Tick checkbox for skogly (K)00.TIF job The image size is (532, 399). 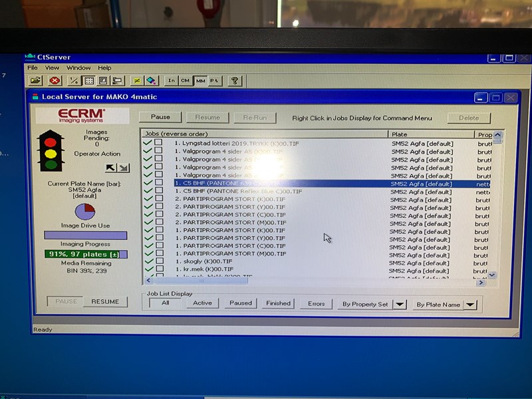click(x=158, y=262)
